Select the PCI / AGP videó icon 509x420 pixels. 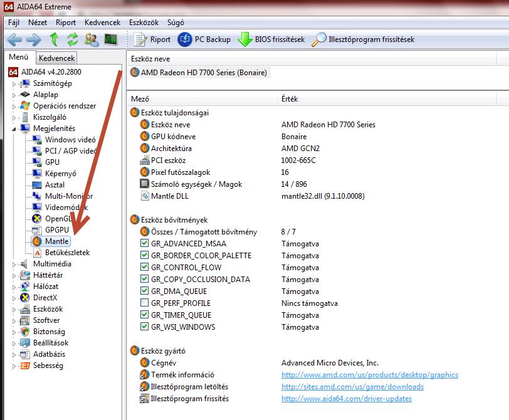click(x=37, y=151)
